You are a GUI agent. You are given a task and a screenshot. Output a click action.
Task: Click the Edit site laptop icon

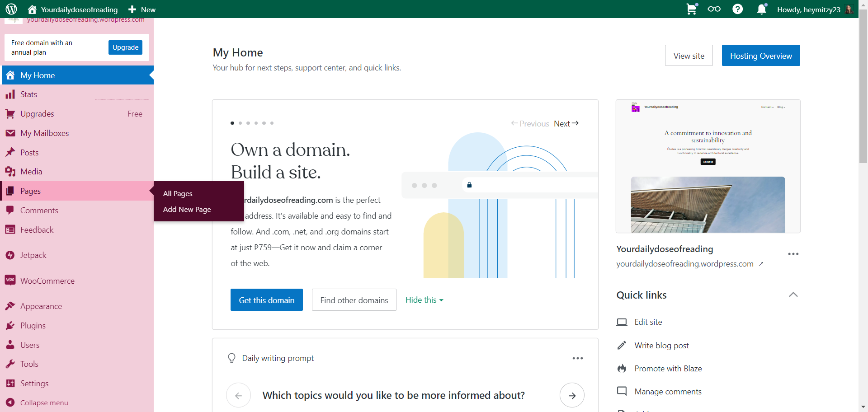[x=622, y=322]
